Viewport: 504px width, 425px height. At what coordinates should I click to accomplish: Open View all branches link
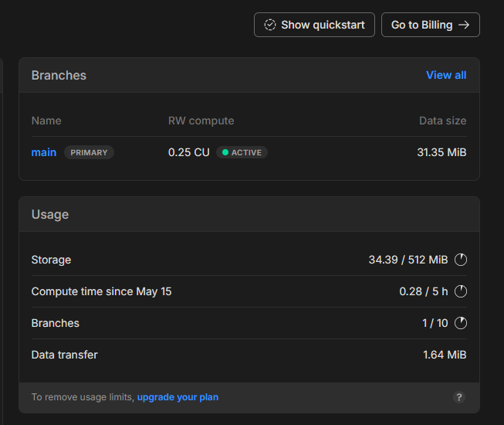(x=446, y=75)
